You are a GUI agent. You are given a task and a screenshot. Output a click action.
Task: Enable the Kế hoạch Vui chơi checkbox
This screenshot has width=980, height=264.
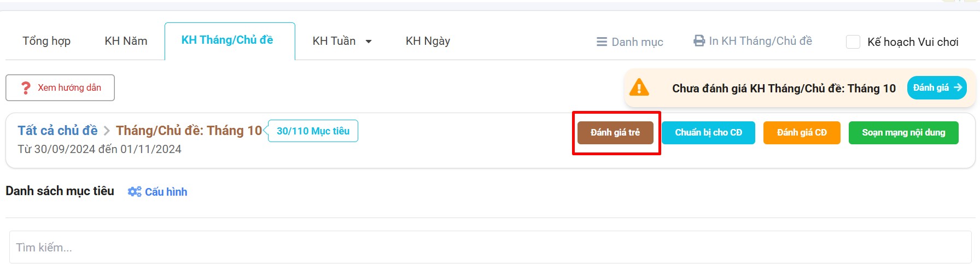pos(853,42)
